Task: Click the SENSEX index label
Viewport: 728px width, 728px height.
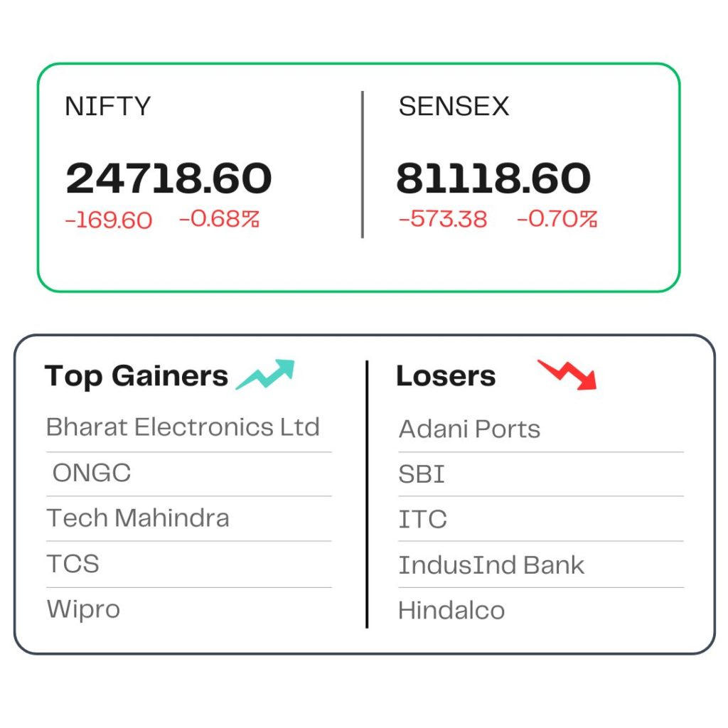Action: point(454,107)
